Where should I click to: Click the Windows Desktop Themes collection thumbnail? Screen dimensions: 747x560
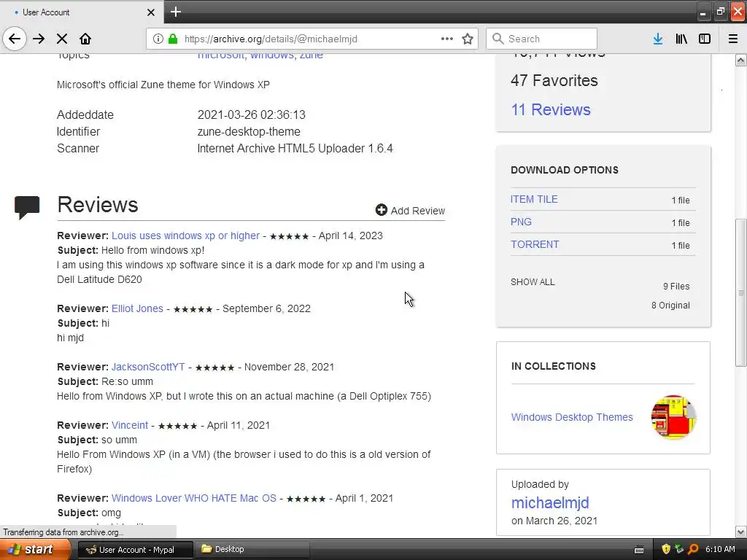pyautogui.click(x=673, y=417)
